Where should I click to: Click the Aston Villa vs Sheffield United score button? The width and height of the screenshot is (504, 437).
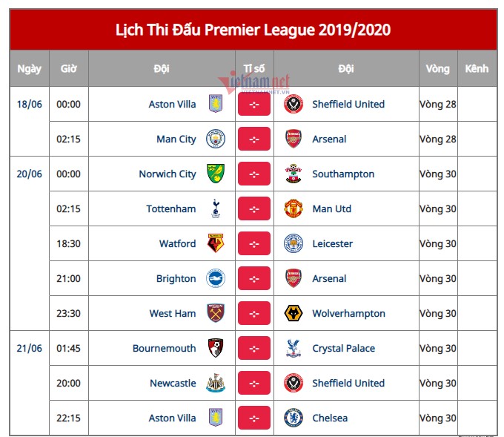point(254,104)
